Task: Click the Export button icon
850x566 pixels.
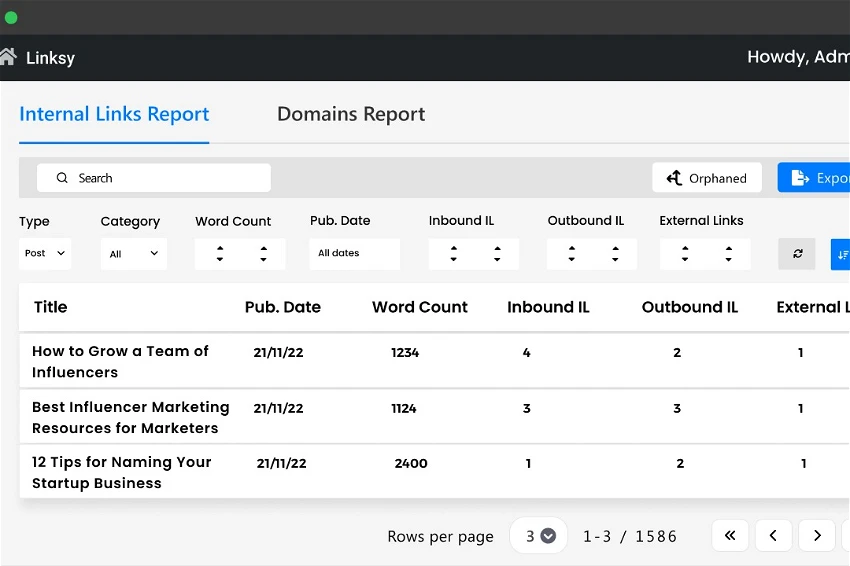Action: [800, 178]
